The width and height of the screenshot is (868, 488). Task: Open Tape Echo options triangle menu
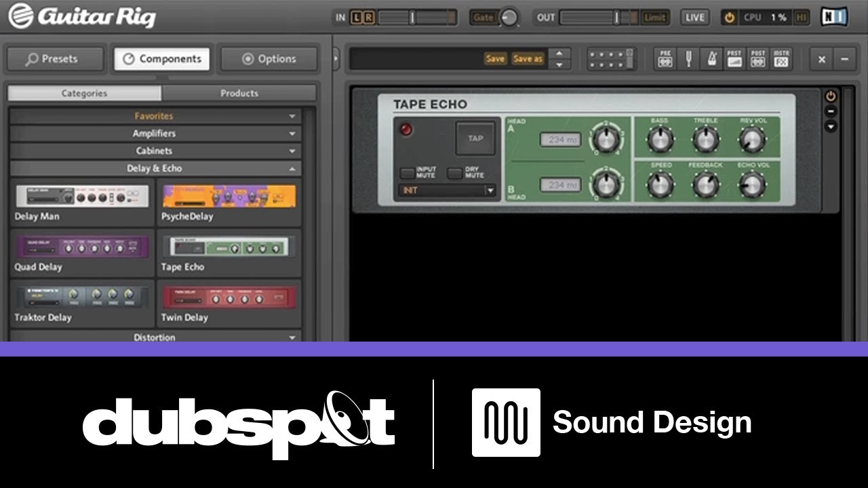830,127
